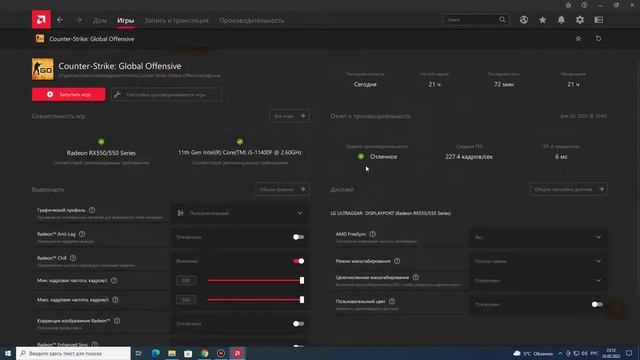The width and height of the screenshot is (640, 360).
Task: Toggle Пользовательский цвет switch
Action: point(597,304)
